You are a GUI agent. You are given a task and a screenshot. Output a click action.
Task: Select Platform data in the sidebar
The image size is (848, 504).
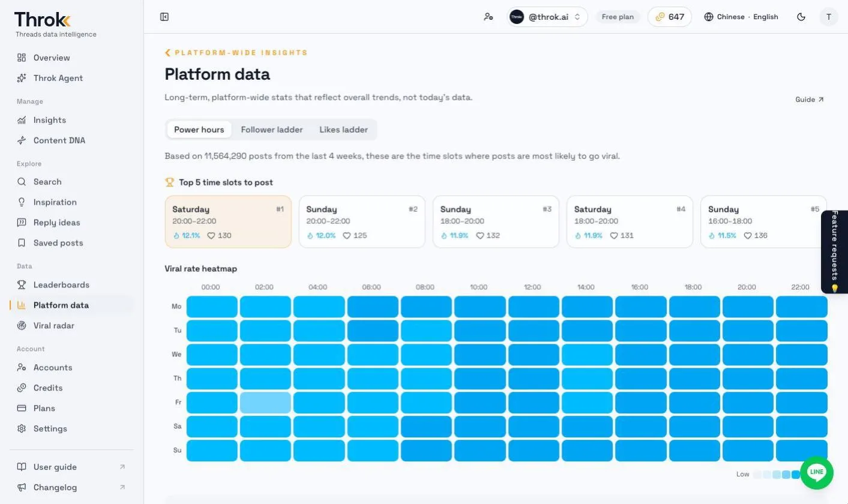[71, 305]
